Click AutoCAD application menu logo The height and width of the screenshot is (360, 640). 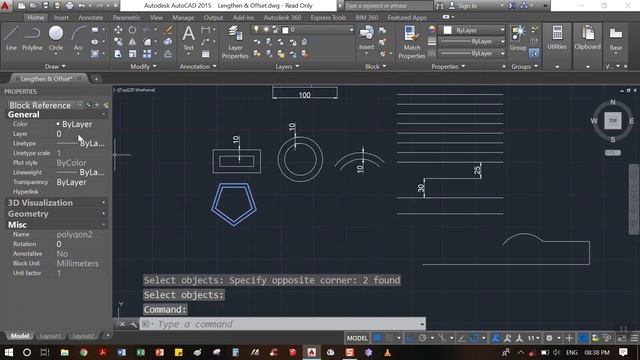5,6
